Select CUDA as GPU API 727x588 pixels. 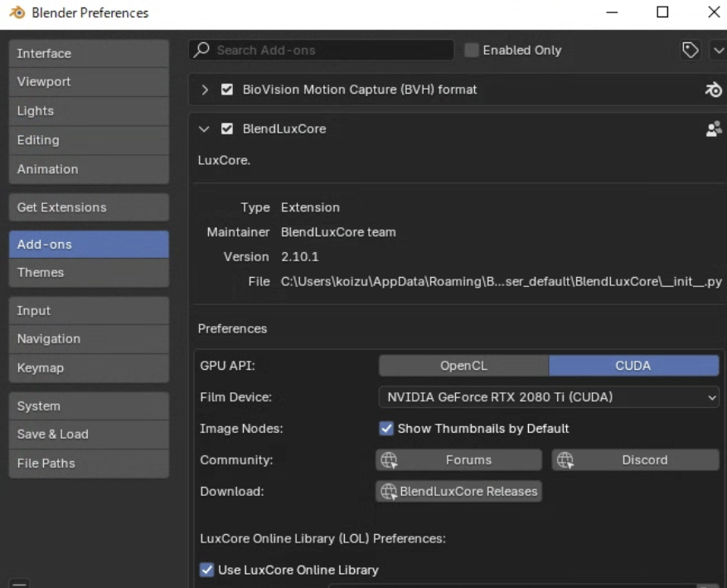pos(633,366)
